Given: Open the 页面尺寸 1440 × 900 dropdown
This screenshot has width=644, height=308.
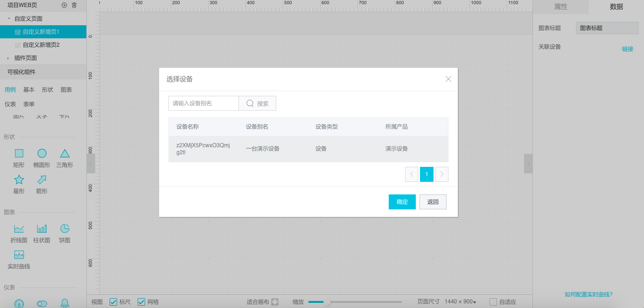Looking at the screenshot, I should (460, 302).
